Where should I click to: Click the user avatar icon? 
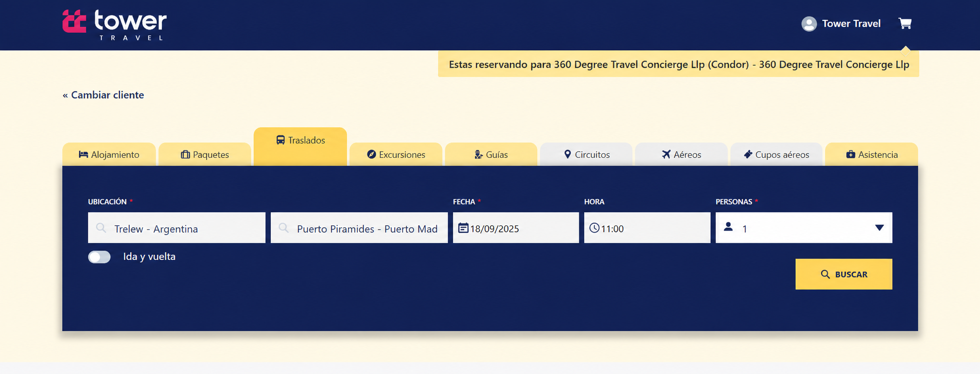point(809,24)
